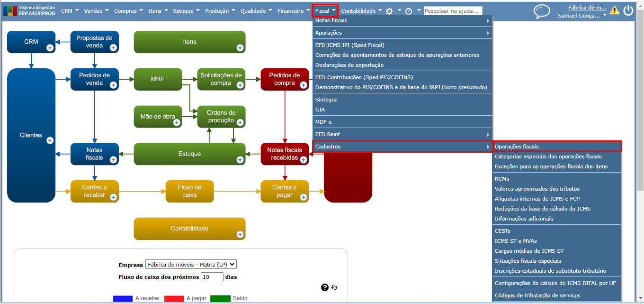Open the CRM menu dropdown
644x304 pixels.
click(x=70, y=11)
